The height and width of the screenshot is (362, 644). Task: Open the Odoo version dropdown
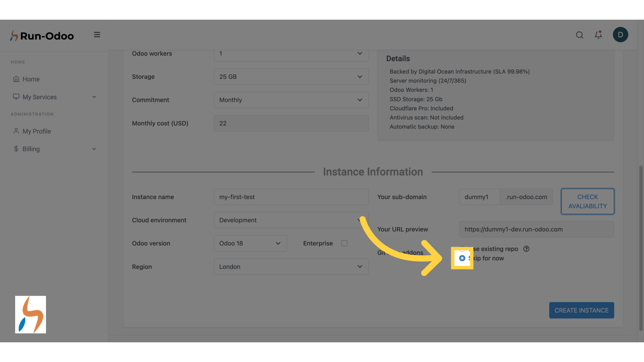point(250,243)
